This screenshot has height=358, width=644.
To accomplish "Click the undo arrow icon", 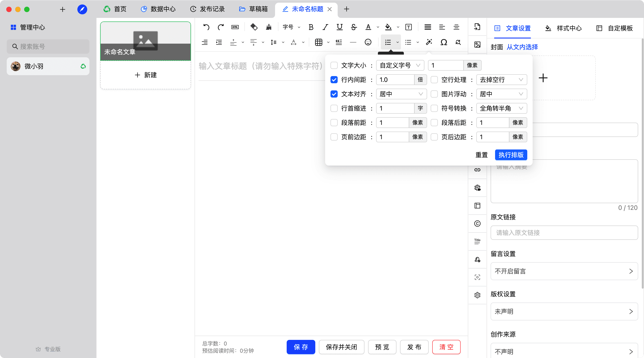I will coord(206,27).
